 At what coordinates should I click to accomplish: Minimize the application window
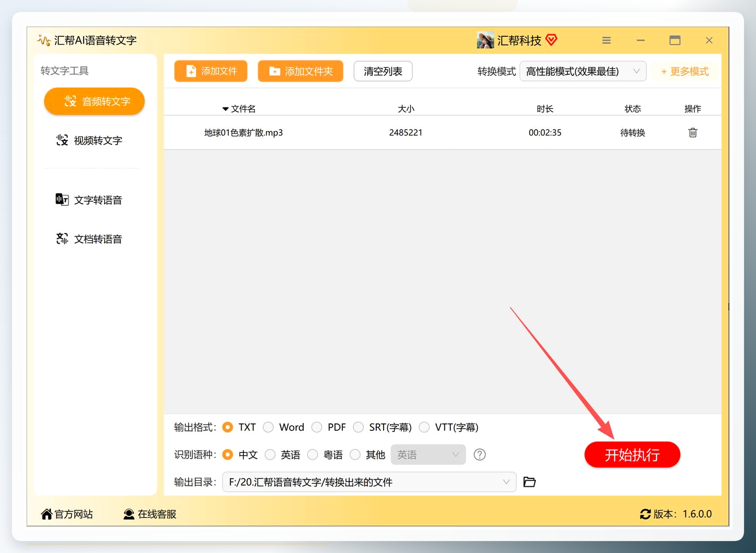[x=641, y=40]
